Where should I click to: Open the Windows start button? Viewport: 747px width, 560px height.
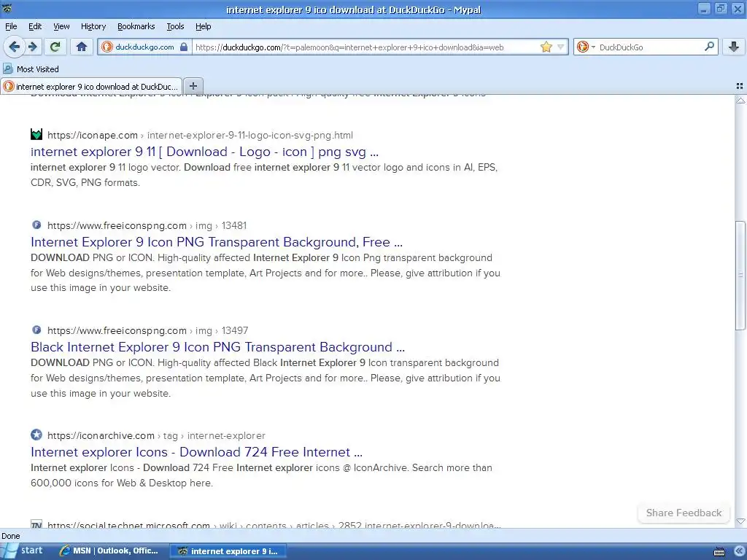pos(23,551)
